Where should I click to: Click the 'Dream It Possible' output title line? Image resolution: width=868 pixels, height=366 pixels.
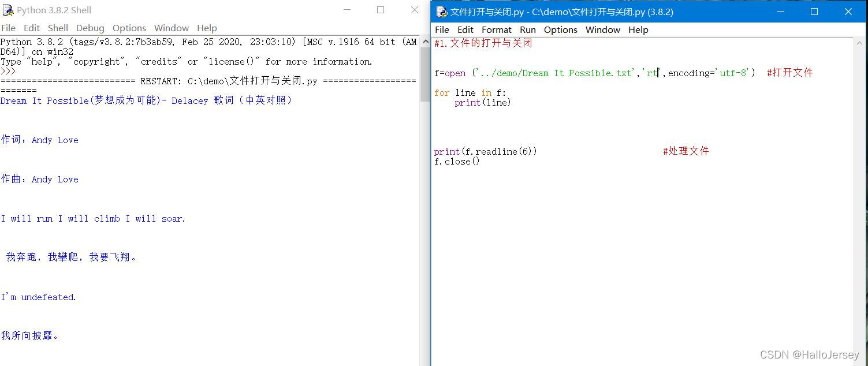146,100
